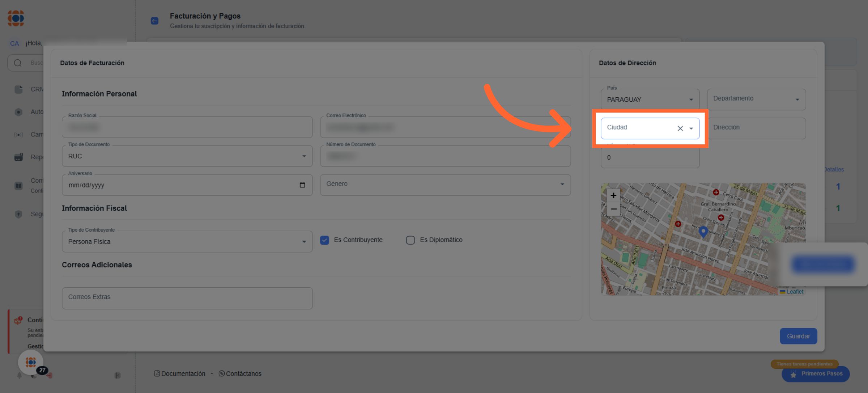This screenshot has width=868, height=393.
Task: Open the Aniversario calendar picker icon
Action: point(302,185)
